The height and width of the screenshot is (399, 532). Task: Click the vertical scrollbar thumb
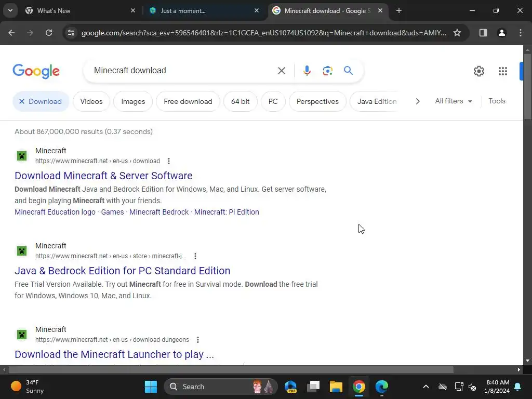[x=527, y=86]
